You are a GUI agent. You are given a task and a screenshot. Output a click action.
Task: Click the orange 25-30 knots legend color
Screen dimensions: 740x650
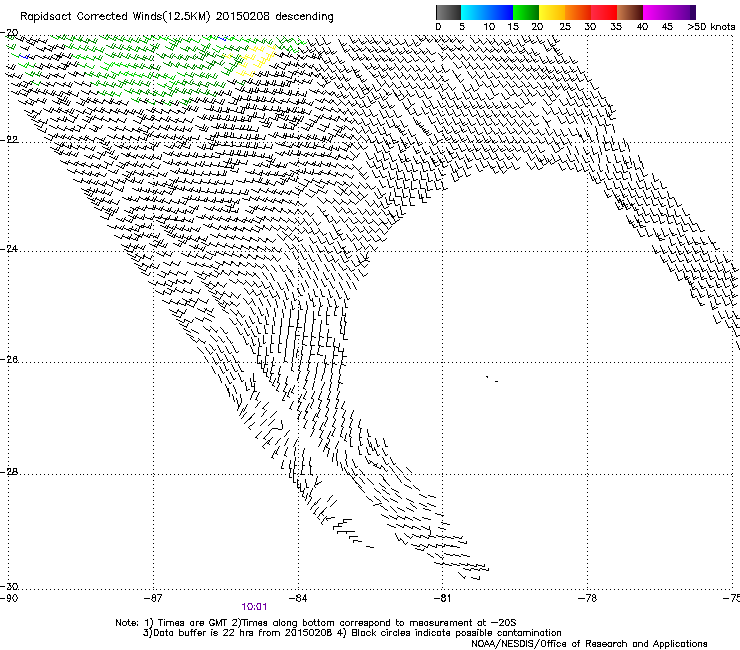578,12
